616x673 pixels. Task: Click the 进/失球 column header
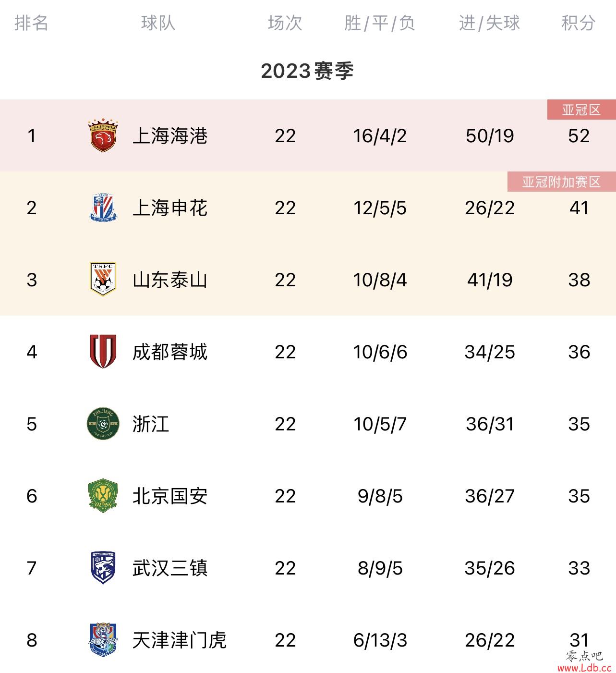pos(489,23)
